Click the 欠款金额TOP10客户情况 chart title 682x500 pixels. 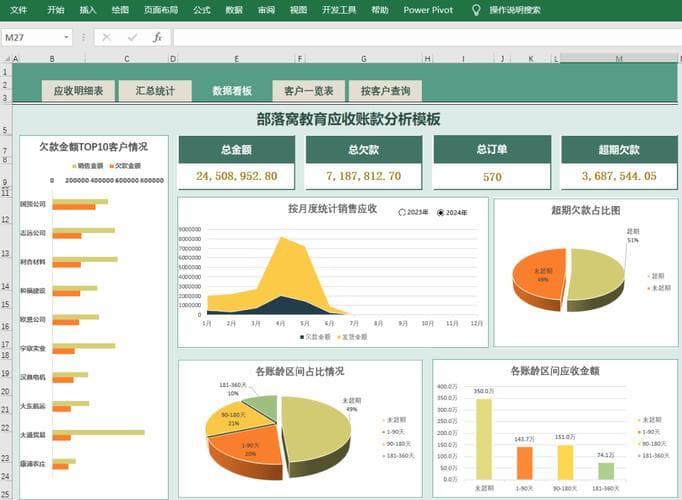[x=94, y=147]
